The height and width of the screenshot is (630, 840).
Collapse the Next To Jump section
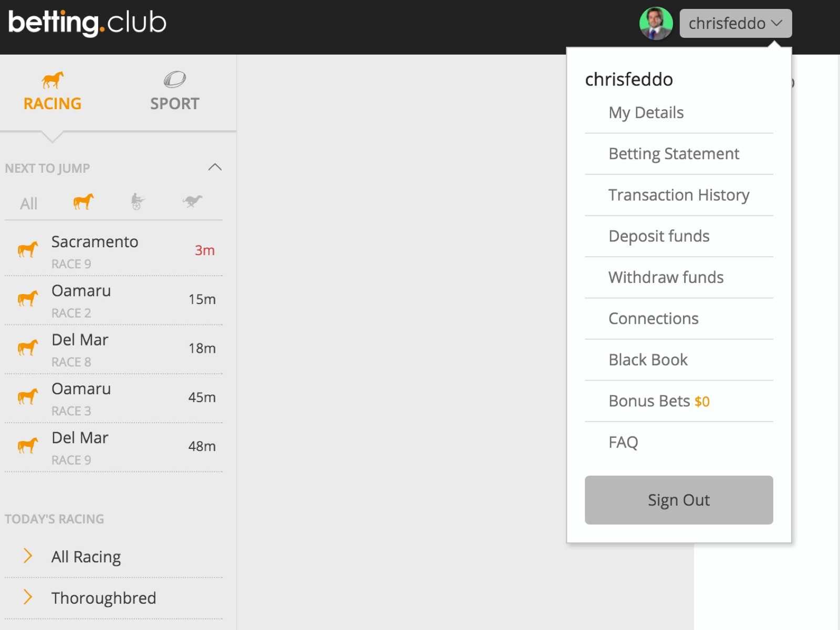[215, 167]
